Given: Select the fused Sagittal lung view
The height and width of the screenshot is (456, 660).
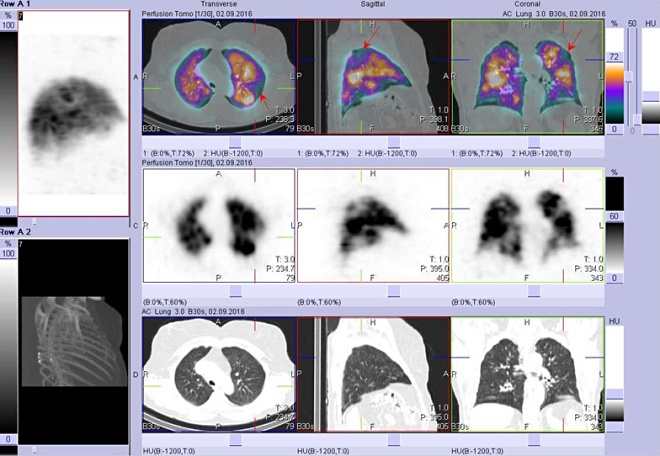Looking at the screenshot, I should point(374,77).
